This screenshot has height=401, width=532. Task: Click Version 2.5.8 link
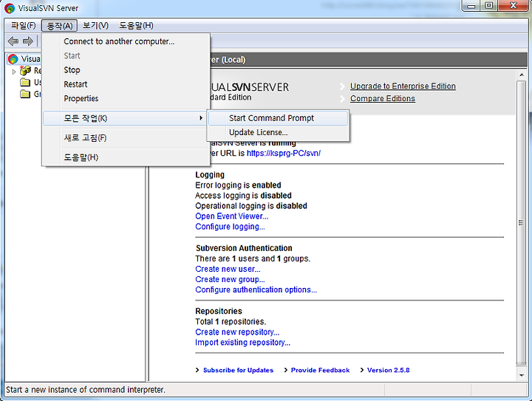click(x=388, y=370)
